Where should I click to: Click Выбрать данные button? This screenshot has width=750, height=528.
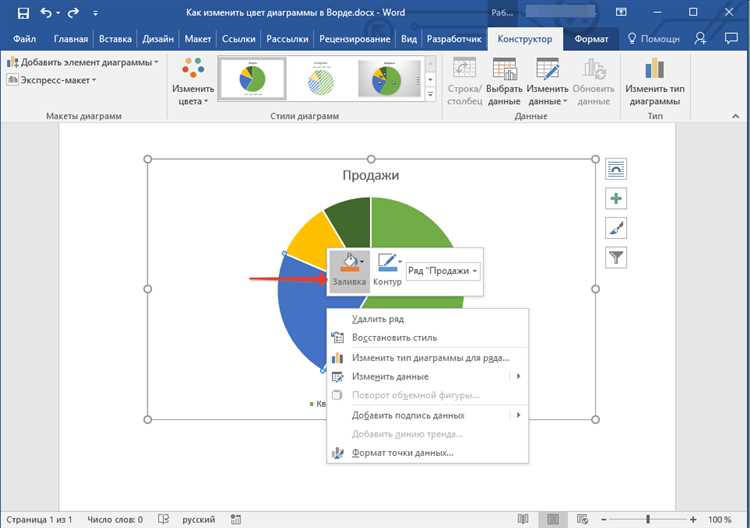pos(504,81)
